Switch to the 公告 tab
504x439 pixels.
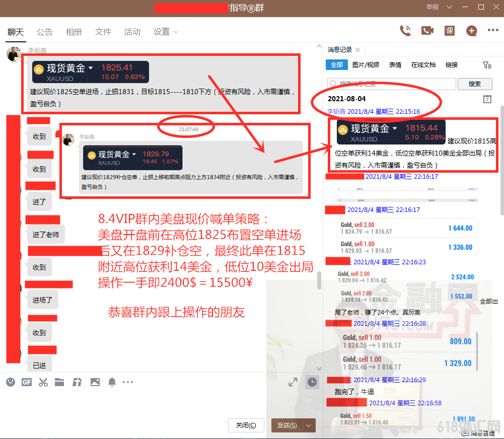pos(44,32)
